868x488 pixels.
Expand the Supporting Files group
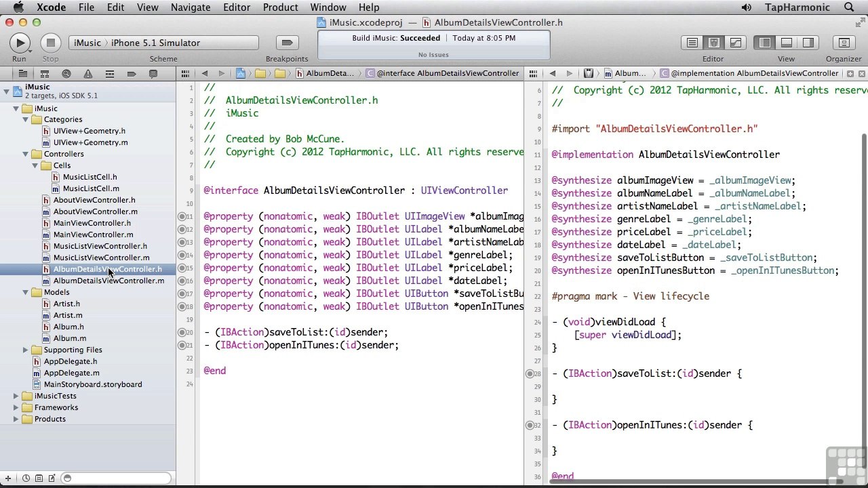click(26, 350)
